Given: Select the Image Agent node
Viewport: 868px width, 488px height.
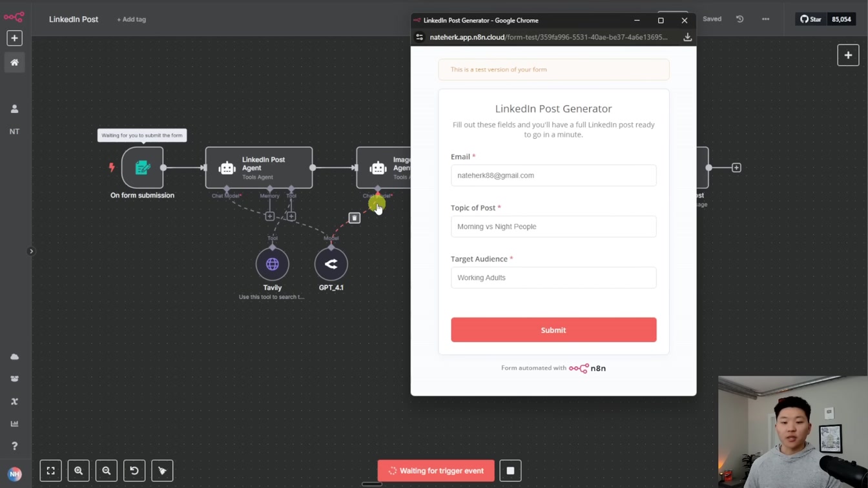Looking at the screenshot, I should 384,168.
